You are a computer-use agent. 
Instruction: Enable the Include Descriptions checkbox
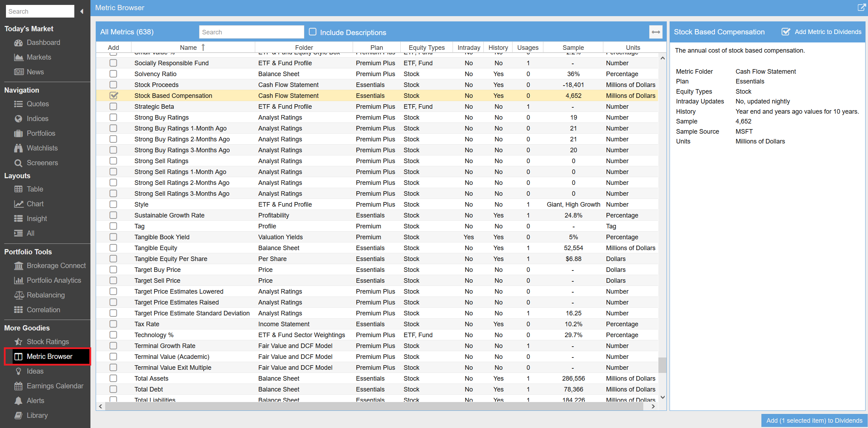click(x=312, y=32)
